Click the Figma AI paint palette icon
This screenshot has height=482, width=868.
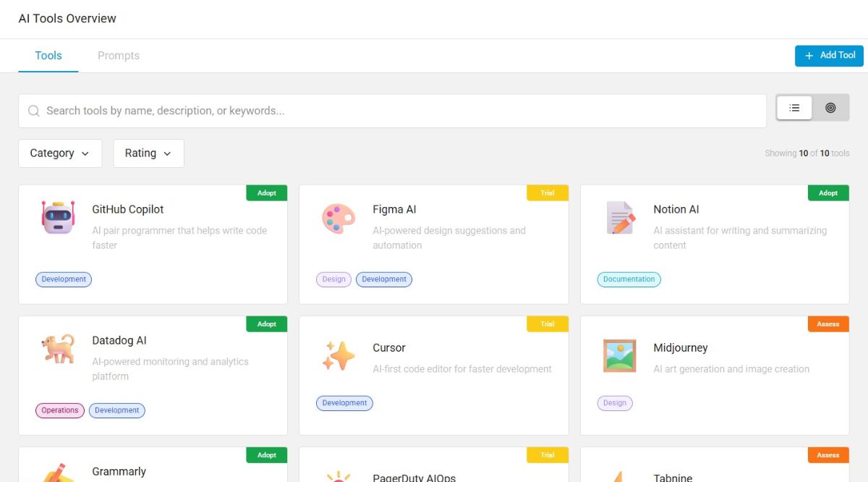339,218
